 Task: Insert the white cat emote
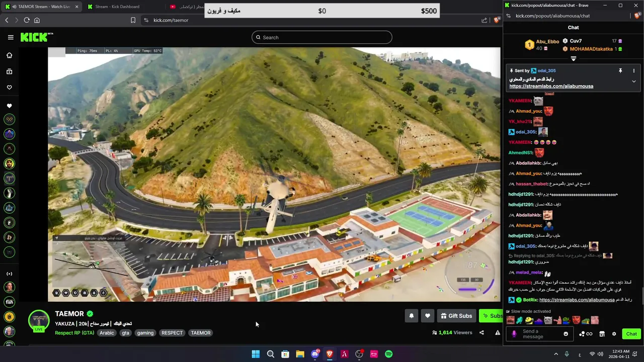point(548,320)
